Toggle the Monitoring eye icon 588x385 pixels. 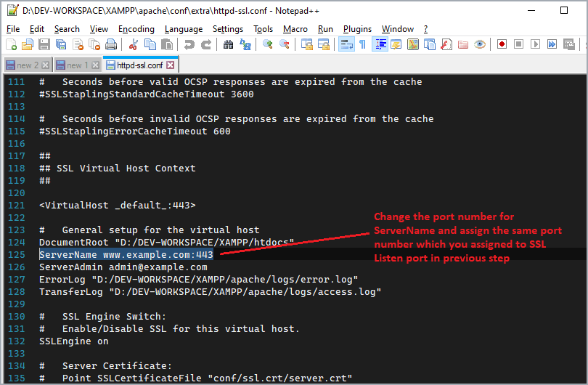click(x=480, y=44)
